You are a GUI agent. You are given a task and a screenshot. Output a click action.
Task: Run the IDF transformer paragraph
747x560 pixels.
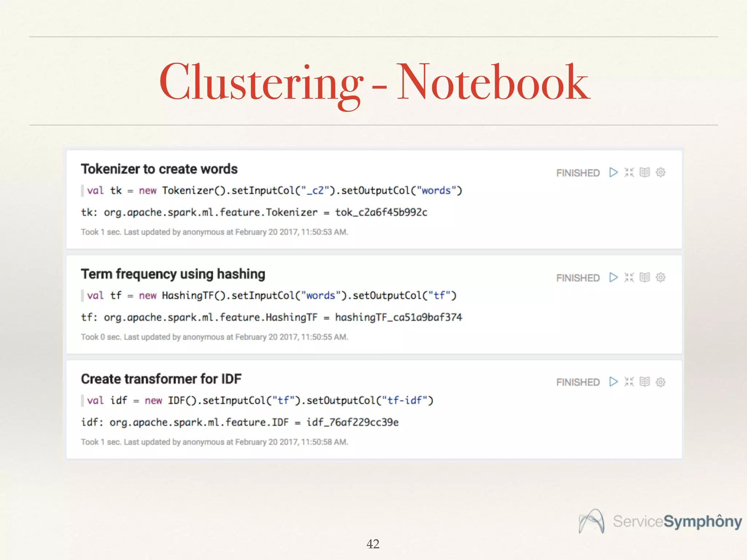click(x=614, y=382)
